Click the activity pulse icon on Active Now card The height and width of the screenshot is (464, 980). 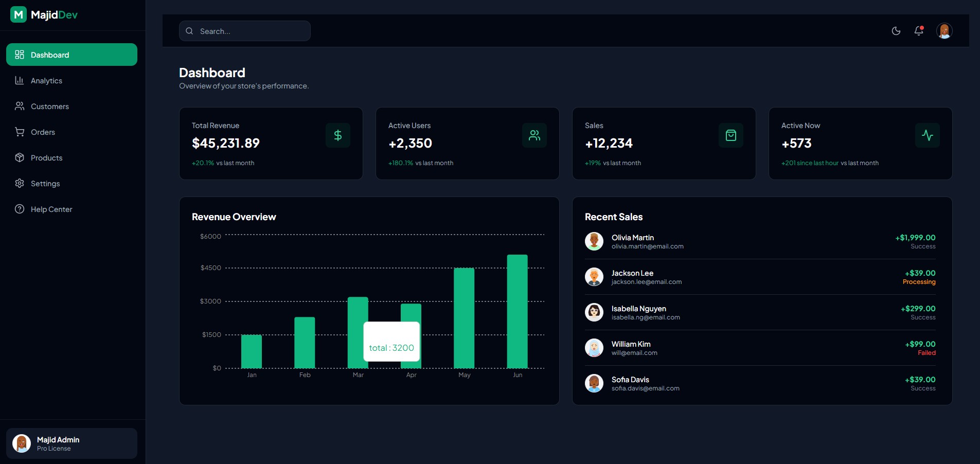point(928,135)
